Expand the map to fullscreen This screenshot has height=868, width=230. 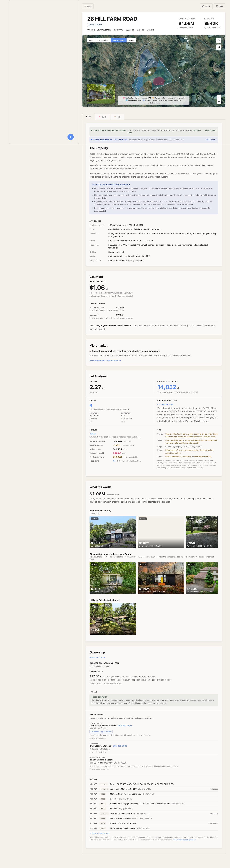pyautogui.click(x=218, y=40)
